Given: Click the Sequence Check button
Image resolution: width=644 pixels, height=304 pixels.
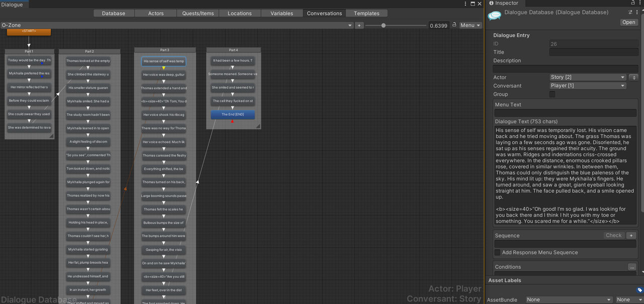Looking at the screenshot, I should pyautogui.click(x=613, y=235).
